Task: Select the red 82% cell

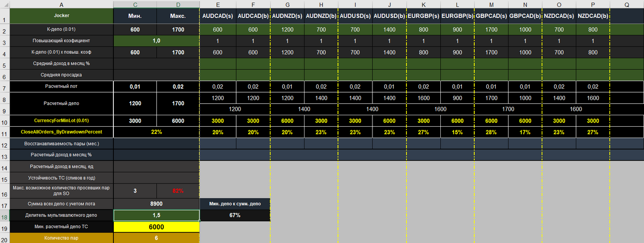Action: click(x=178, y=191)
